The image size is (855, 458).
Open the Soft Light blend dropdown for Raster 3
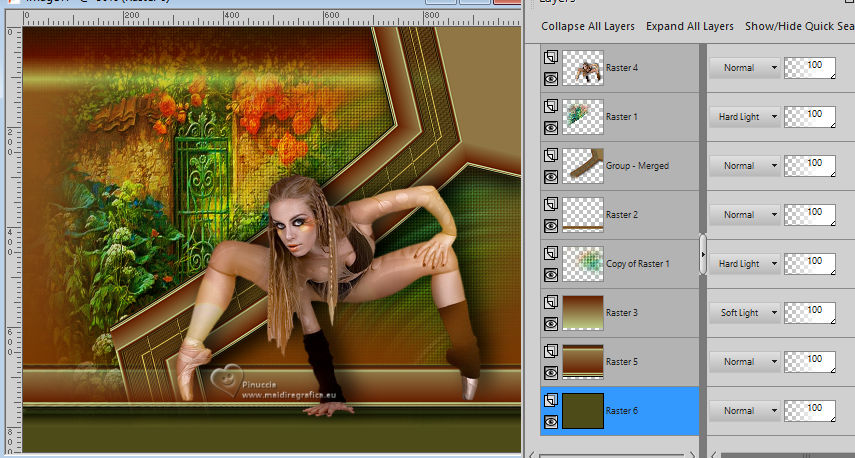pos(744,313)
